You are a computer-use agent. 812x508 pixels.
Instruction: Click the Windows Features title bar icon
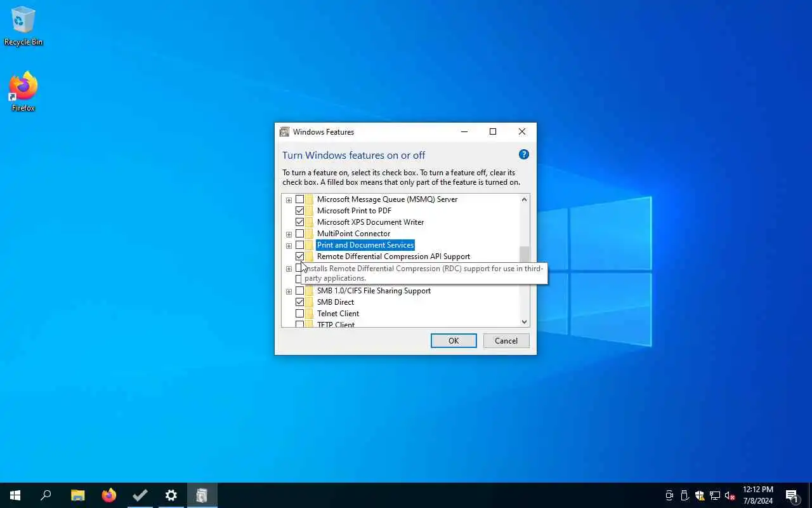click(x=285, y=132)
